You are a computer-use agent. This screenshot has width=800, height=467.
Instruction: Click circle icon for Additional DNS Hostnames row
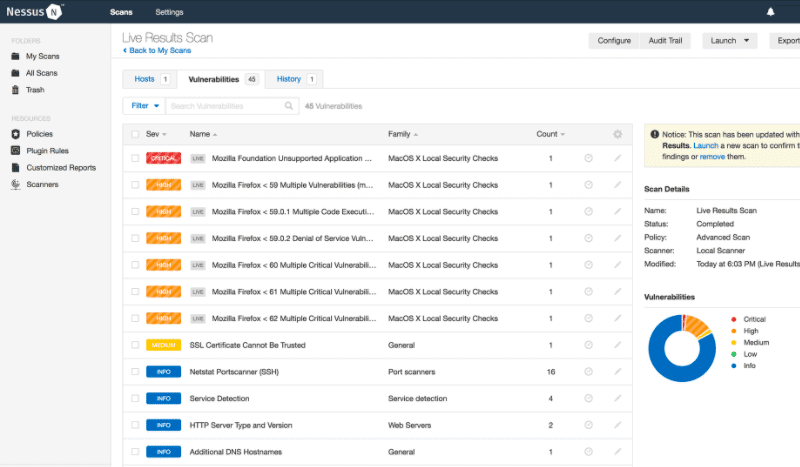(x=588, y=452)
